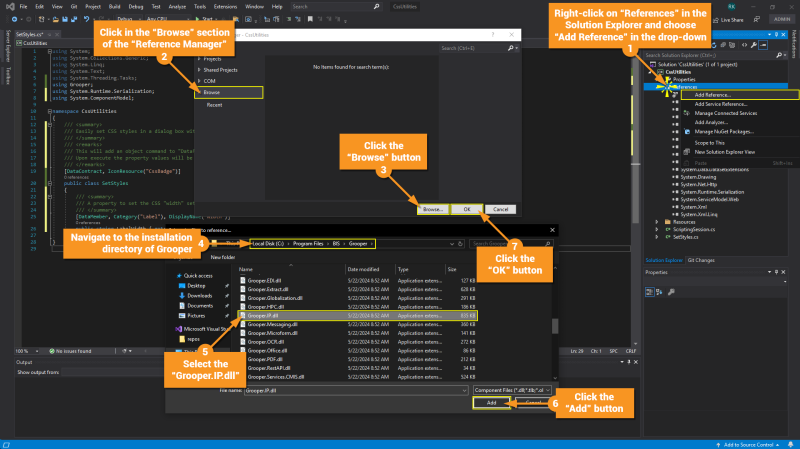This screenshot has width=800, height=449.
Task: Click Program Files in the address breadcrumb
Action: click(x=308, y=244)
